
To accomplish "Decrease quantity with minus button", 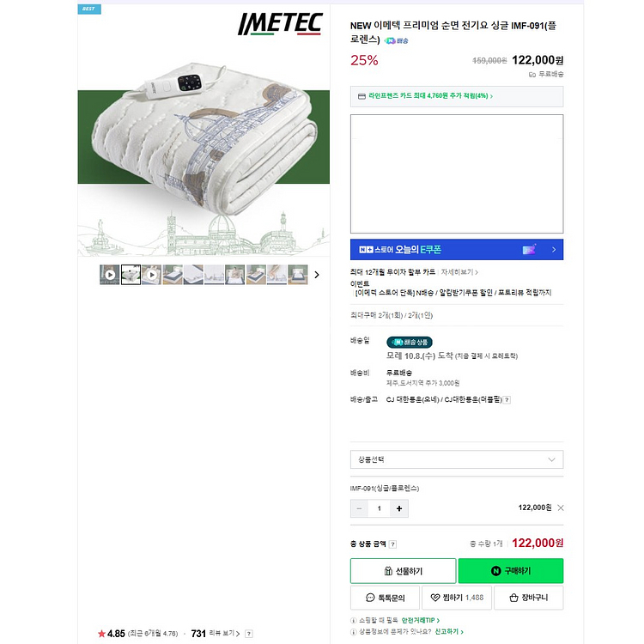I will pyautogui.click(x=360, y=508).
